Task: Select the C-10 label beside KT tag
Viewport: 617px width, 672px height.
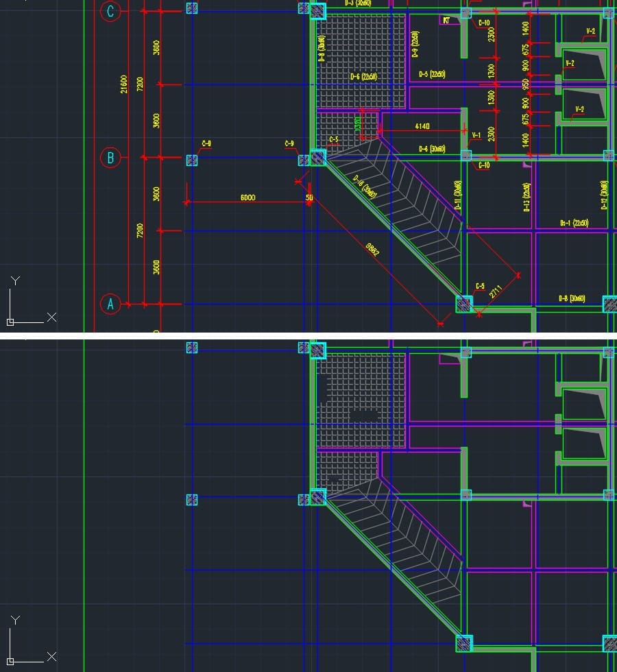Action: point(484,23)
